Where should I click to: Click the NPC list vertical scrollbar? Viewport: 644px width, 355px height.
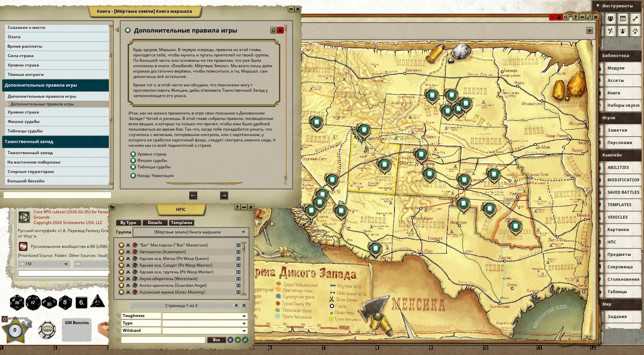coord(245,269)
